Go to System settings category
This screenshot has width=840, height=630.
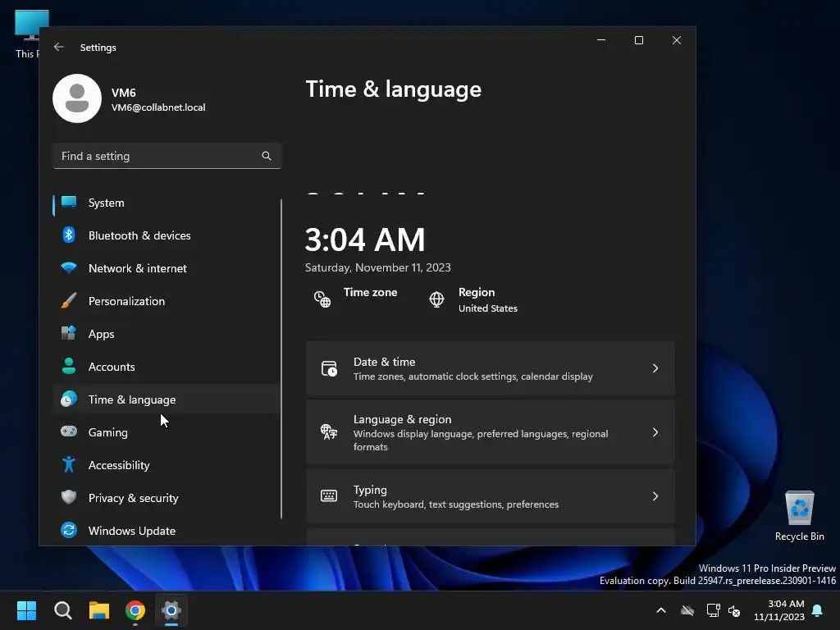coord(166,203)
